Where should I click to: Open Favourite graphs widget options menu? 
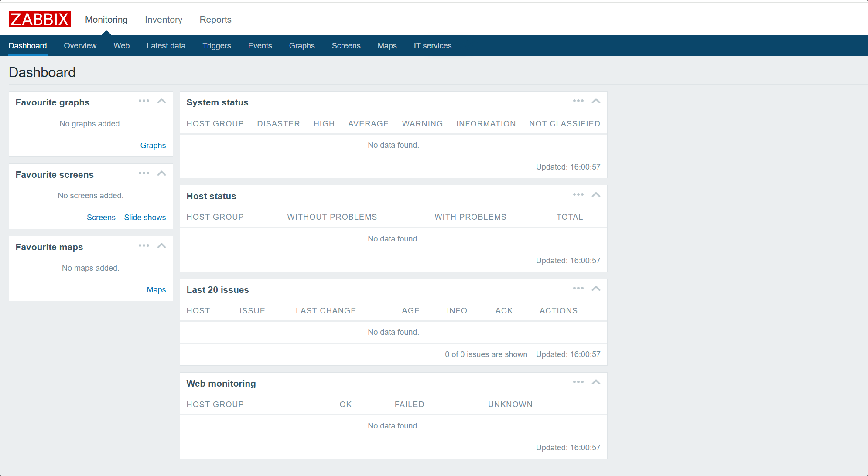click(144, 101)
